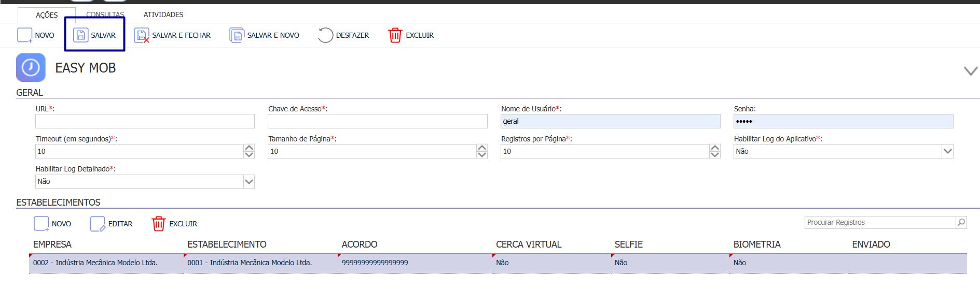
Task: Click the Editar icon under Estabelecimentos
Action: tap(98, 224)
